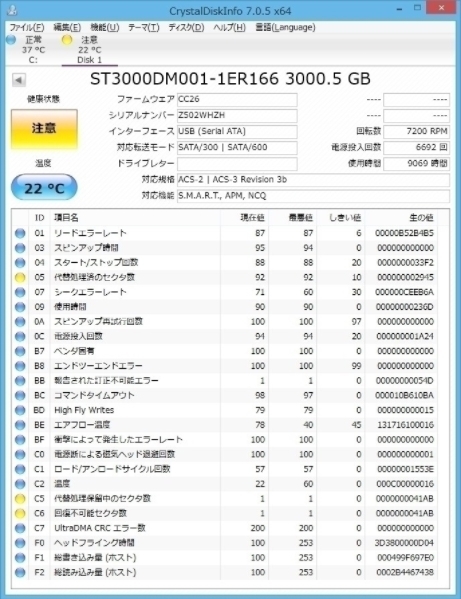Click the firmware field CC26
This screenshot has width=461, height=599.
pyautogui.click(x=237, y=99)
